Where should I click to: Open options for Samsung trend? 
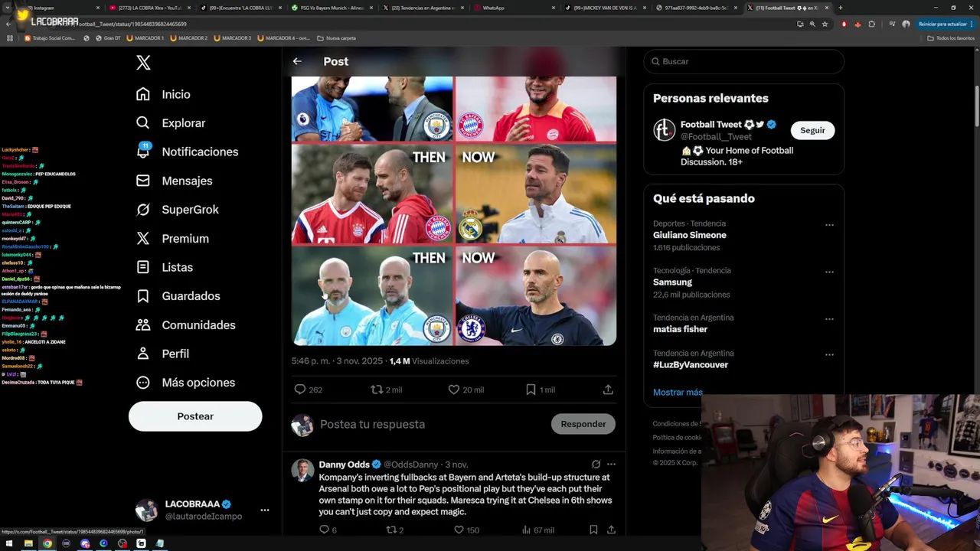tap(829, 272)
